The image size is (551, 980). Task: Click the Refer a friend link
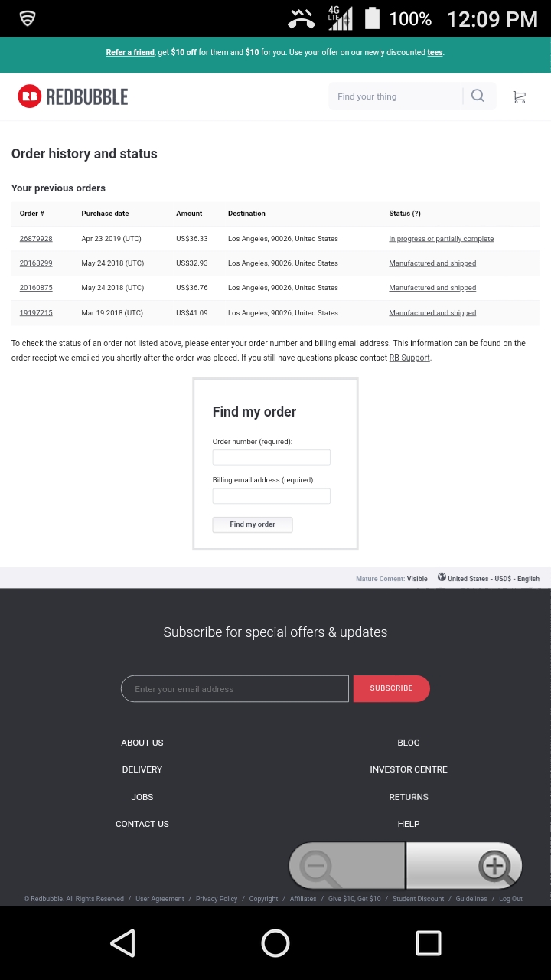coord(130,53)
